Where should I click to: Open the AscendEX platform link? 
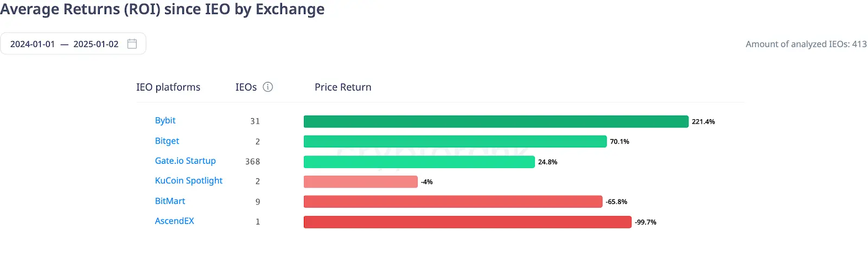(x=174, y=221)
